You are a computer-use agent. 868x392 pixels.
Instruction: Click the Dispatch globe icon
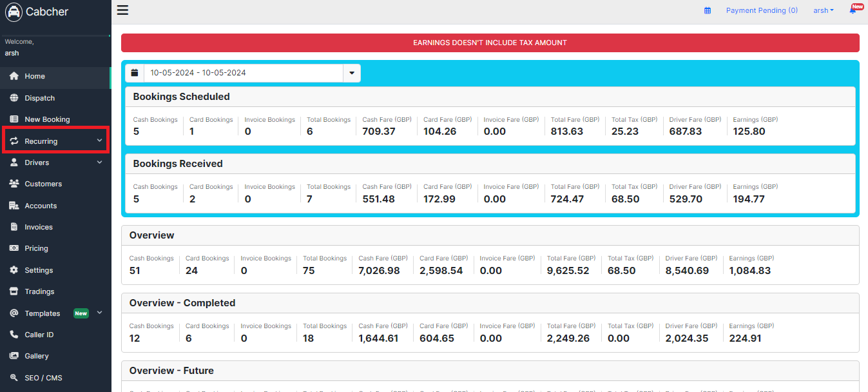(x=14, y=98)
